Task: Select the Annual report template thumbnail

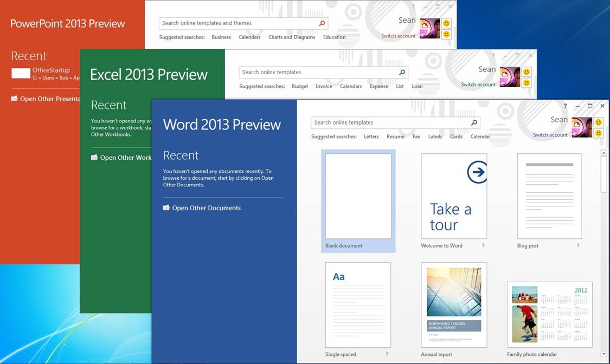Action: point(454,305)
